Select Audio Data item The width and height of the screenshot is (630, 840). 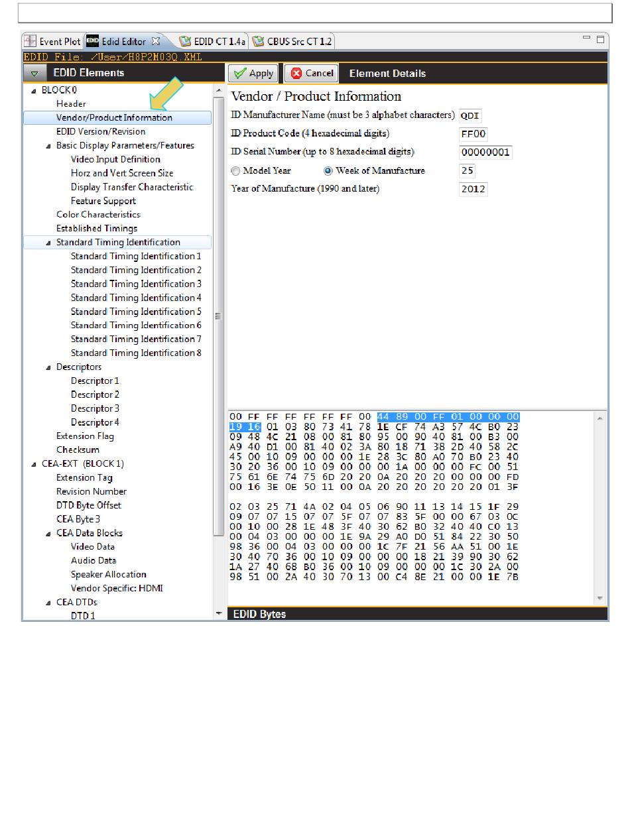coord(94,561)
